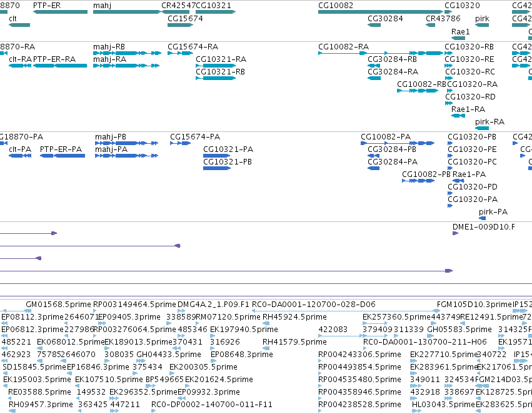Click the mahj-PB protein label

pos(111,137)
